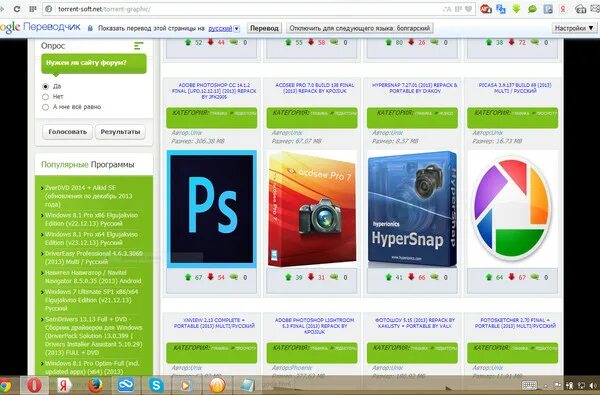Open the FotoSketcher 2.70 Final title link

pos(515,323)
